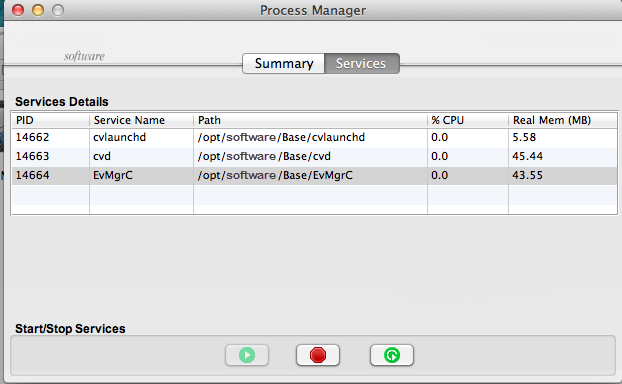Select PID 14664 cell
622x384 pixels.
point(50,175)
